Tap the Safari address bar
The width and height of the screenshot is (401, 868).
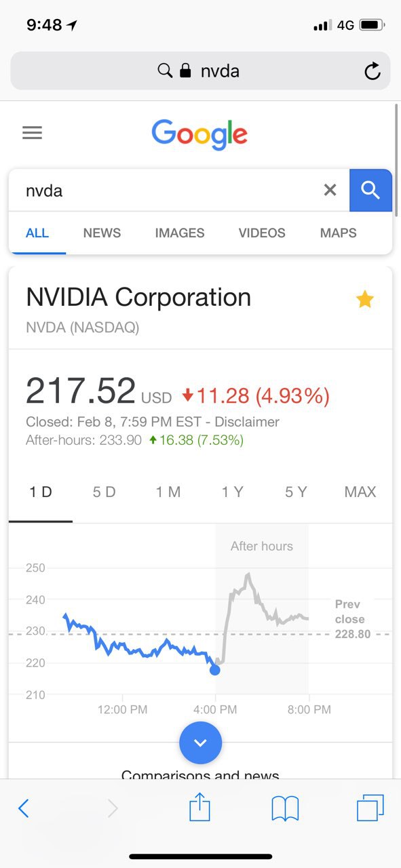[200, 71]
